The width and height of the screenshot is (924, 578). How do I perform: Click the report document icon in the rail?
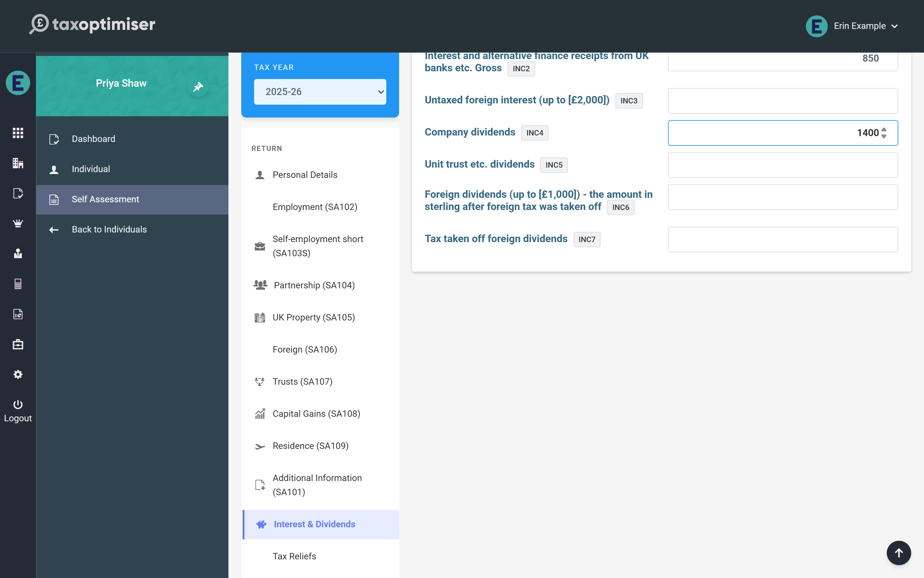[x=18, y=314]
